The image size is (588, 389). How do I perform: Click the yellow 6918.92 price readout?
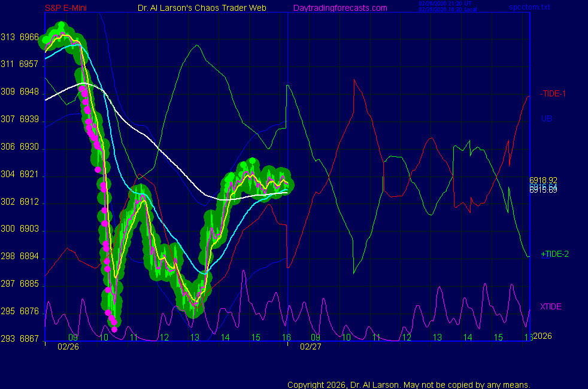click(x=543, y=180)
